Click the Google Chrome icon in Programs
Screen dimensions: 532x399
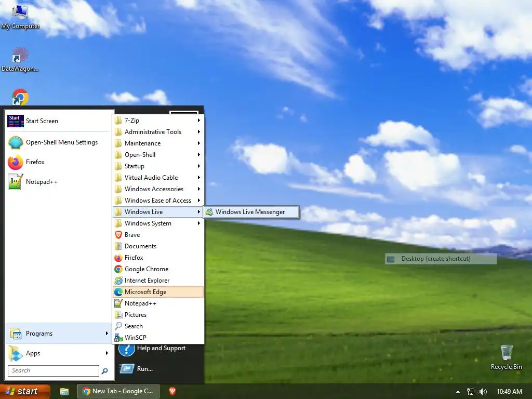tap(118, 269)
